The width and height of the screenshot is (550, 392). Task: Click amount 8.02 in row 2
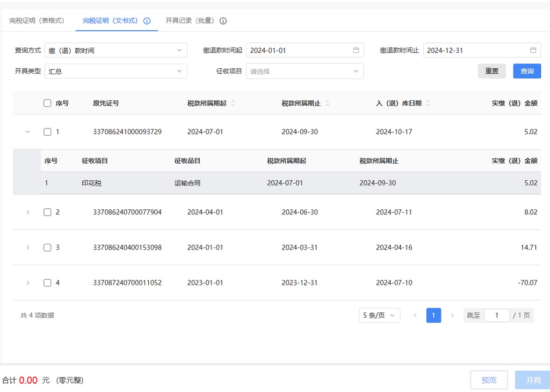(531, 212)
